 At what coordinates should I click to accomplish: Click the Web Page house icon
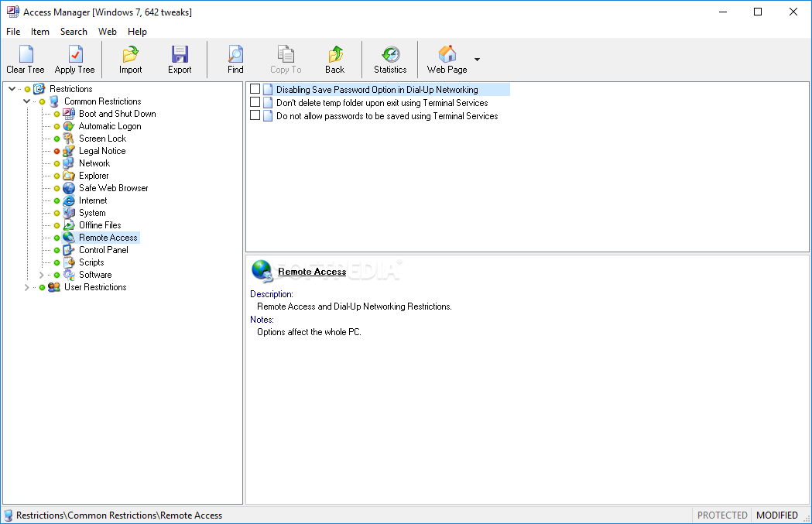(x=447, y=54)
